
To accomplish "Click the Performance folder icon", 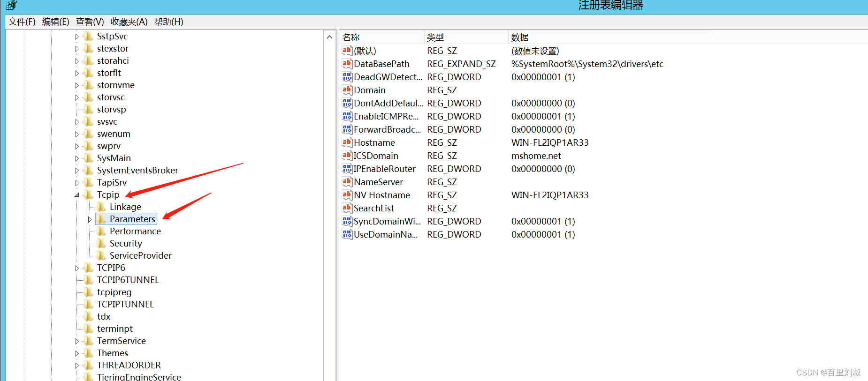I will [x=101, y=231].
